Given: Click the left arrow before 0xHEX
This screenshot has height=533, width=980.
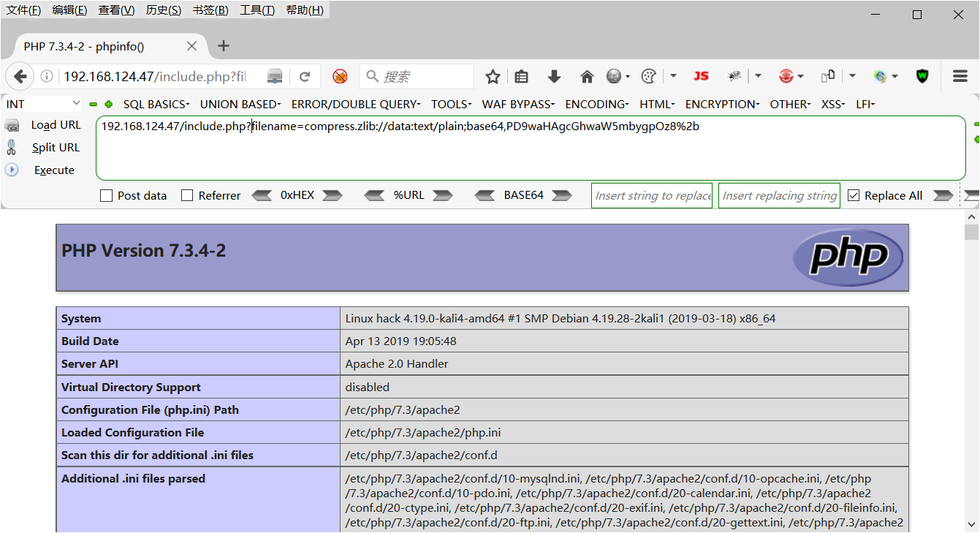Looking at the screenshot, I should 262,195.
